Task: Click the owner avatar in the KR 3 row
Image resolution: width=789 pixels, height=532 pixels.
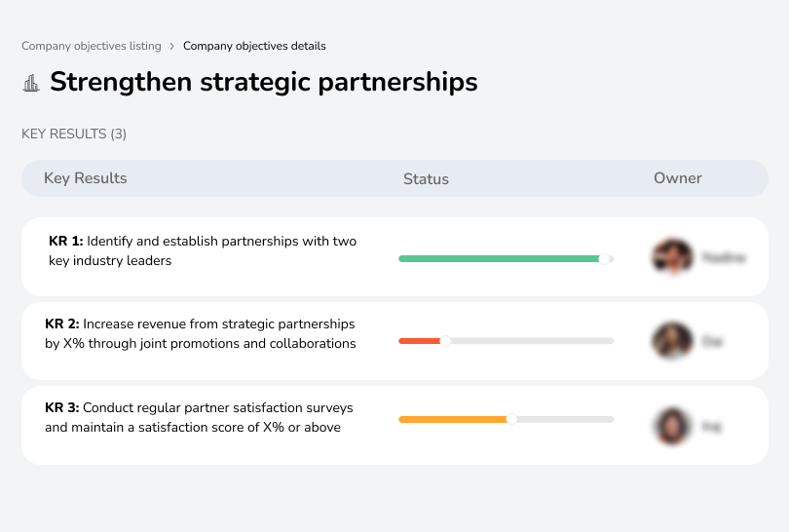Action: (672, 427)
